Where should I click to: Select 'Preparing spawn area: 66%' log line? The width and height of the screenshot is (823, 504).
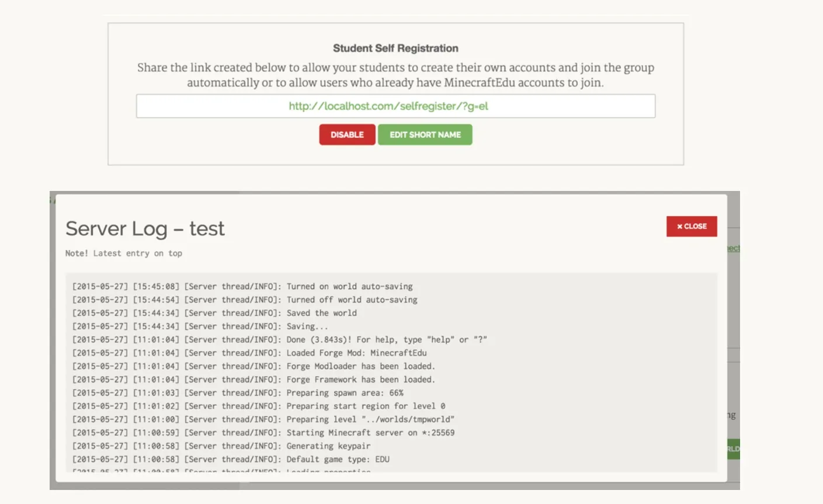(x=238, y=393)
